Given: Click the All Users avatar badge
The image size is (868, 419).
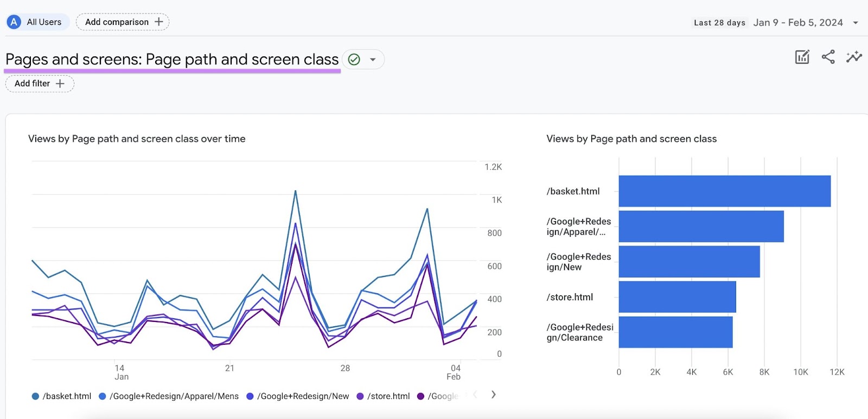Looking at the screenshot, I should pos(14,22).
